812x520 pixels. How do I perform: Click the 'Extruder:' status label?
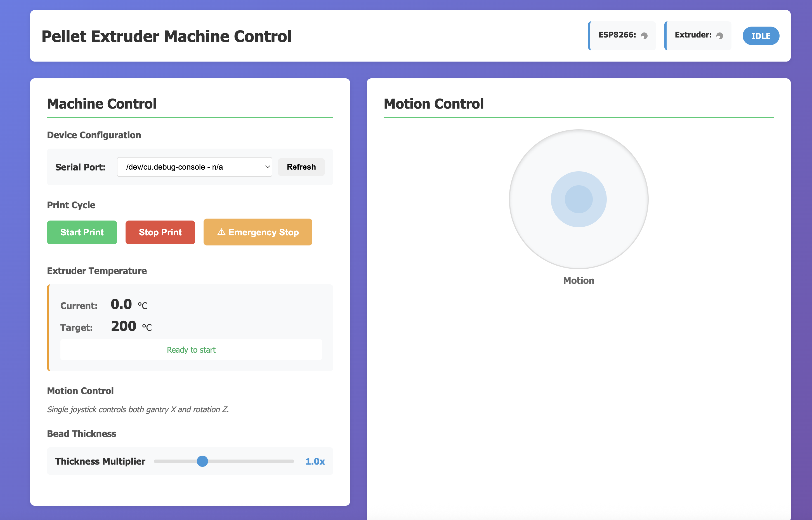693,35
